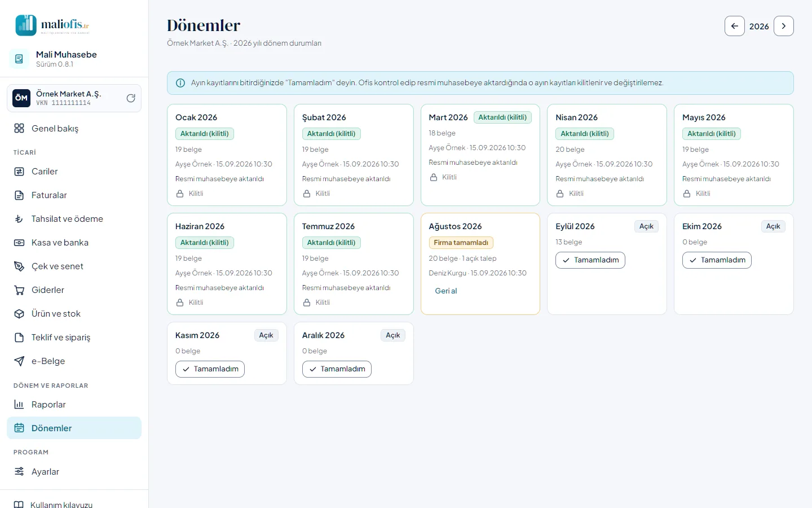Screen dimensions: 812x508
Task: Click the lock icon on the Mart 2026 card
Action: click(x=434, y=177)
